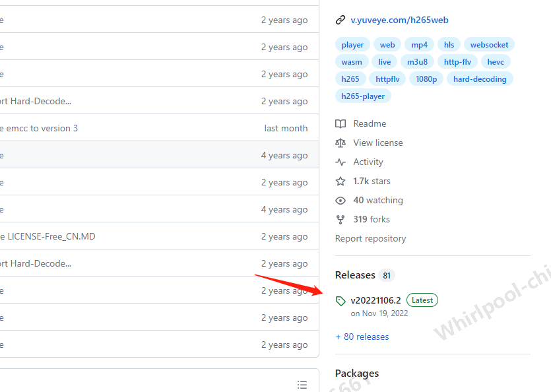Click the scales icon beside View license
The height and width of the screenshot is (392, 551).
pyautogui.click(x=340, y=143)
